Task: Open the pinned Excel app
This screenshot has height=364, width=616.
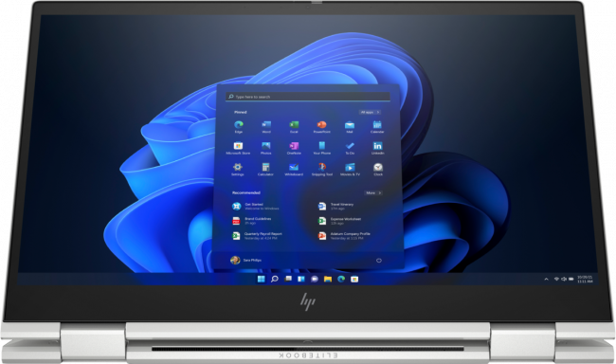Action: point(294,127)
